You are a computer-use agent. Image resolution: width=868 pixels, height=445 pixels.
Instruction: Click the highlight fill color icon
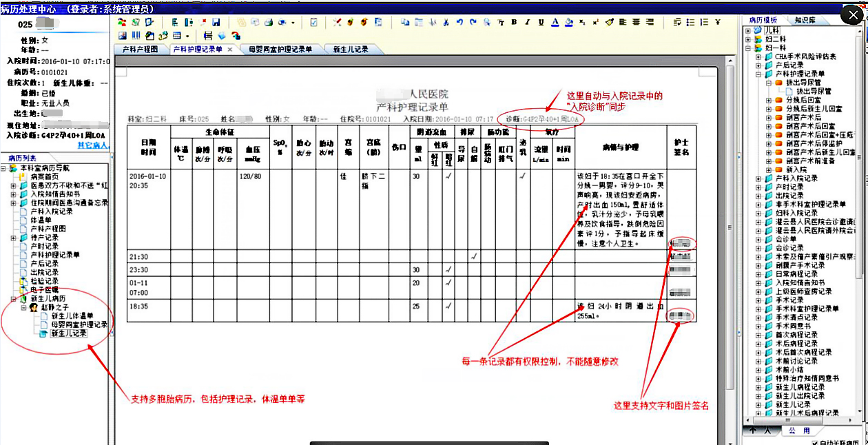[569, 22]
